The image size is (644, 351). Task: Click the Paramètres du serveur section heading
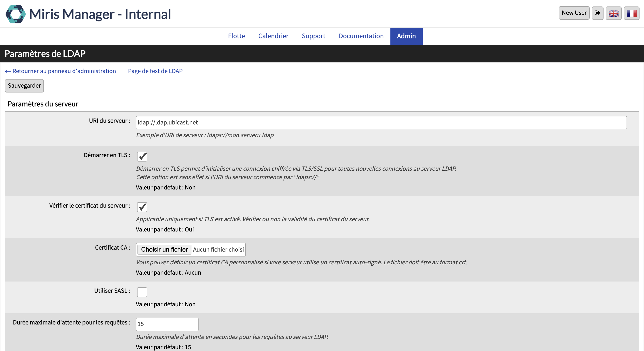tap(43, 104)
